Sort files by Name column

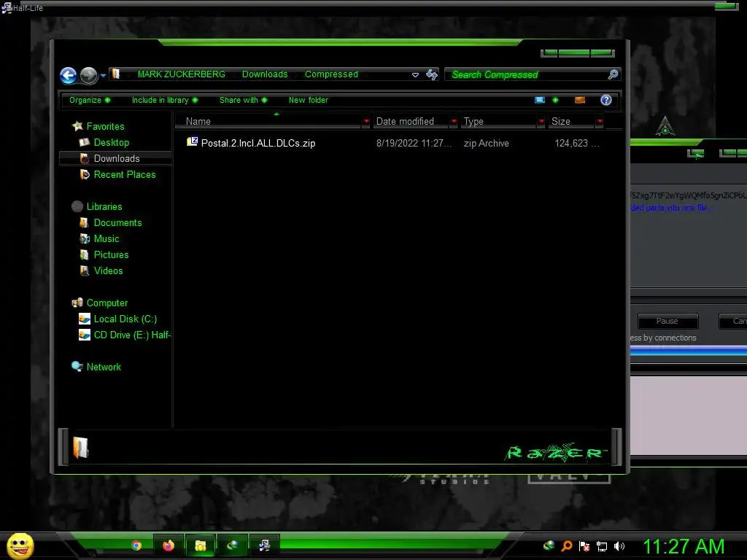point(269,122)
